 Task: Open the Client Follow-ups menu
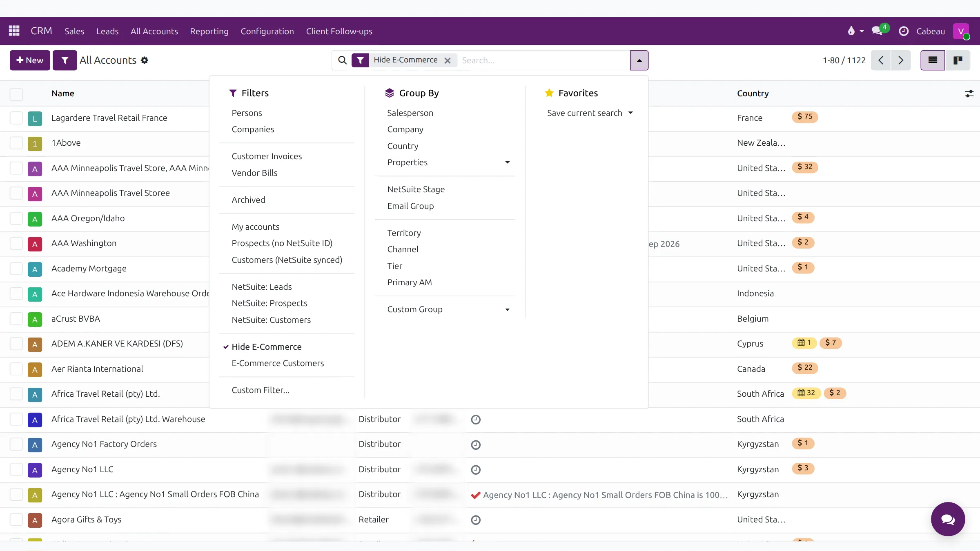(x=339, y=31)
